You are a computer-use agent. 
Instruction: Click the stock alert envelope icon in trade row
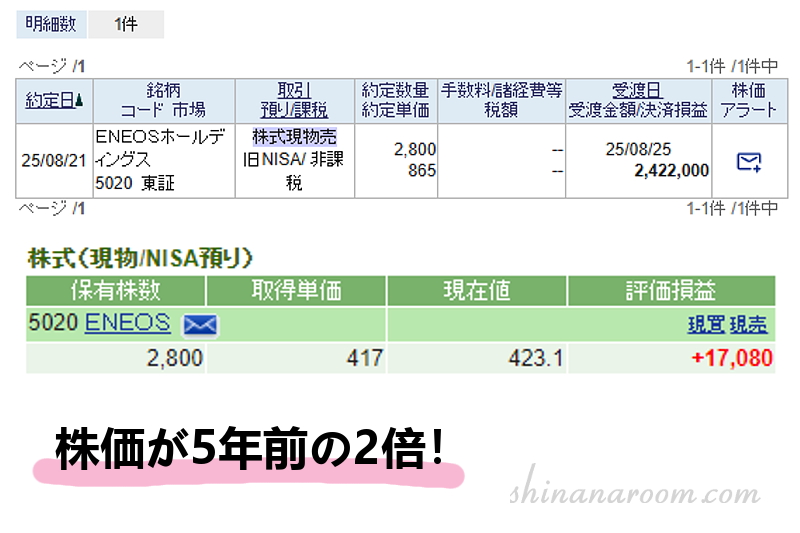[749, 162]
